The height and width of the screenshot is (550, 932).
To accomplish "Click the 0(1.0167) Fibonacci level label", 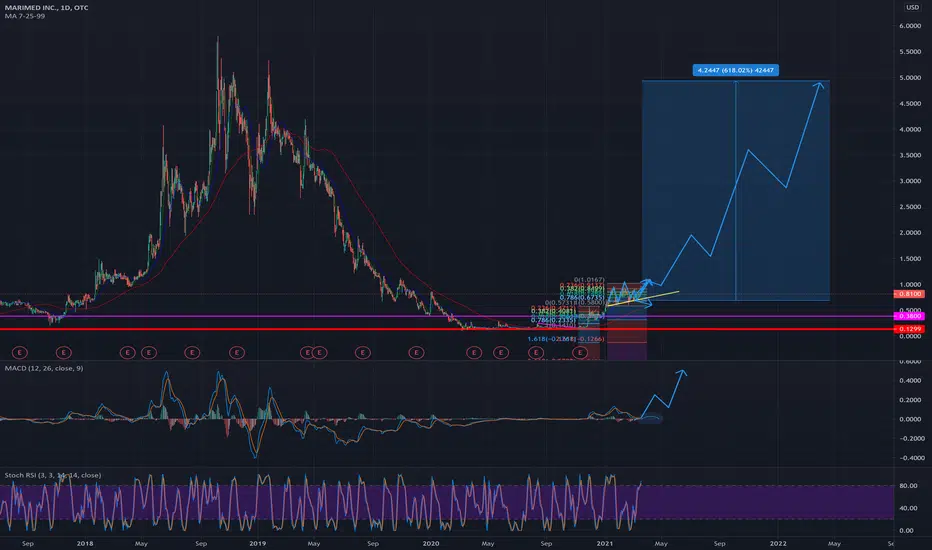I will tap(589, 279).
